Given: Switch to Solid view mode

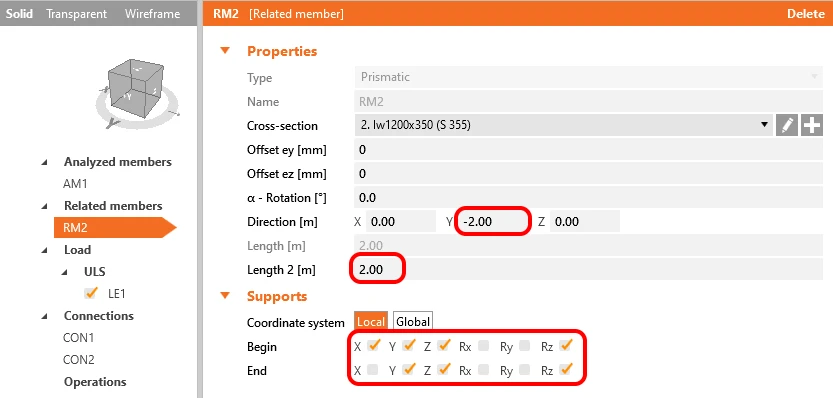Looking at the screenshot, I should click(x=19, y=14).
